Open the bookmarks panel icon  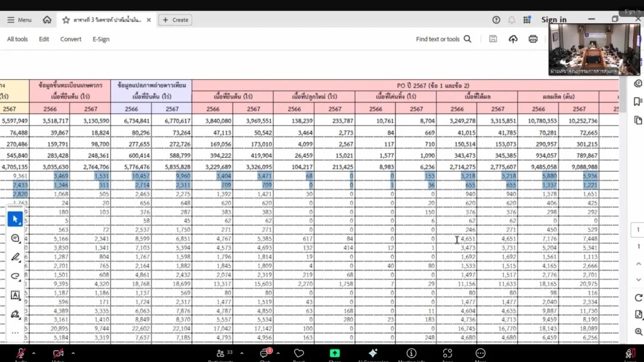click(x=638, y=102)
